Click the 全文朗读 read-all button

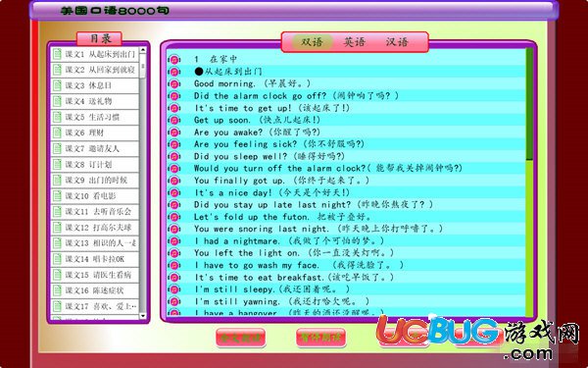coord(241,338)
